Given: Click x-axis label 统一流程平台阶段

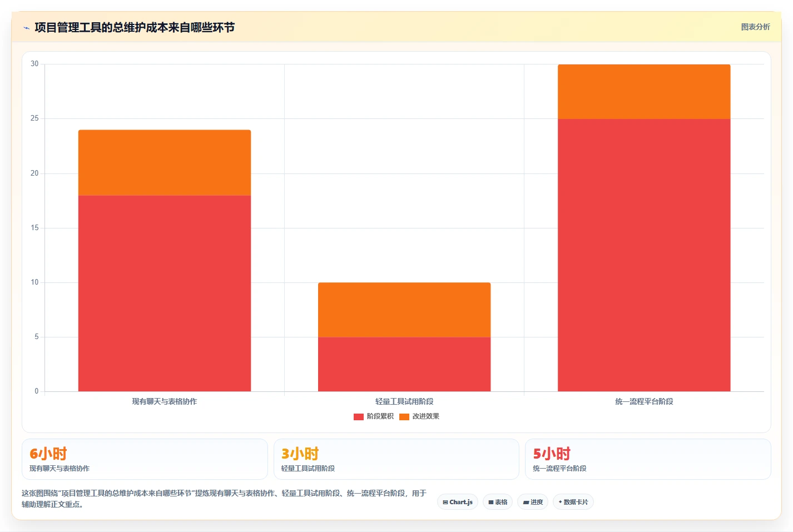Looking at the screenshot, I should 644,401.
